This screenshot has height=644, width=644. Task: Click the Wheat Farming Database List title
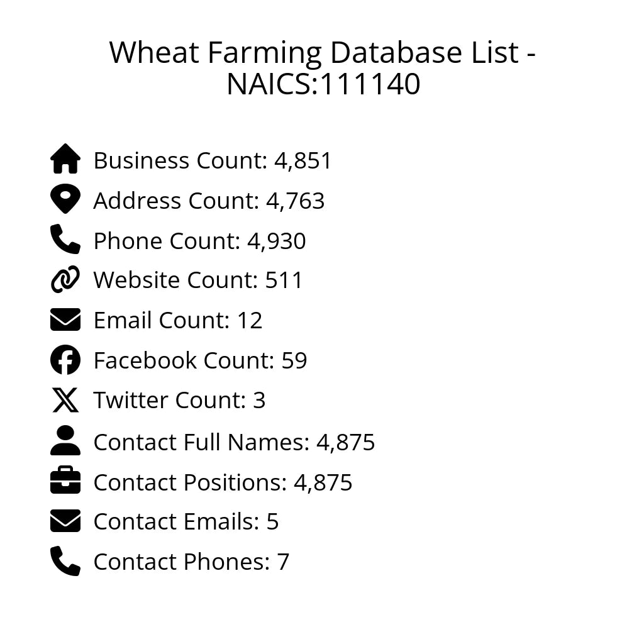point(322,68)
